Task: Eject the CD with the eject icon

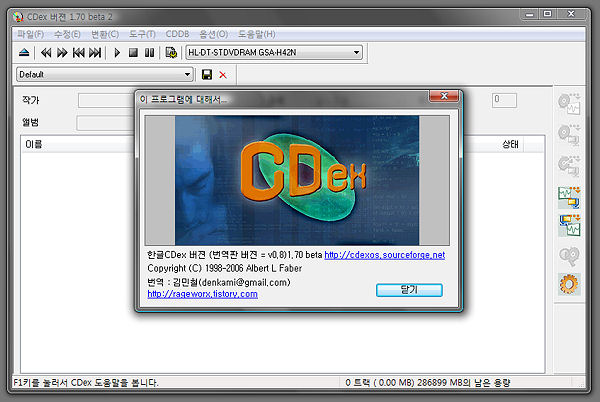Action: pos(24,52)
